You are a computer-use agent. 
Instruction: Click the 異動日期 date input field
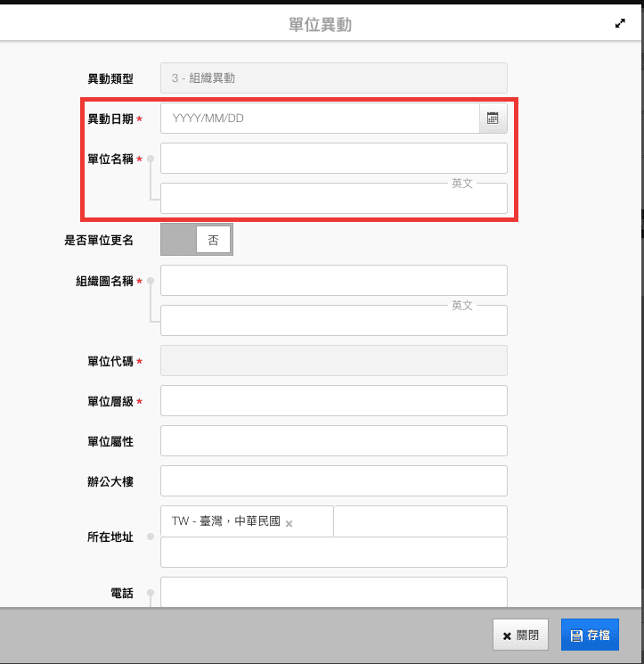tap(321, 118)
